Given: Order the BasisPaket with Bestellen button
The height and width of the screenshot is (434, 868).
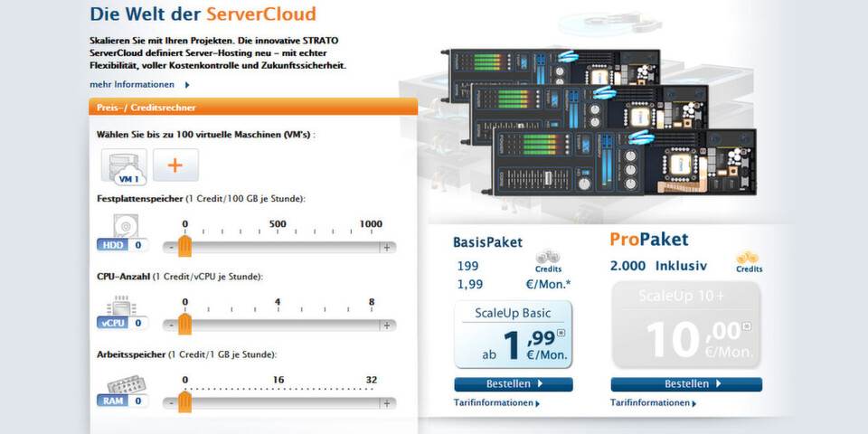Looking at the screenshot, I should (514, 384).
